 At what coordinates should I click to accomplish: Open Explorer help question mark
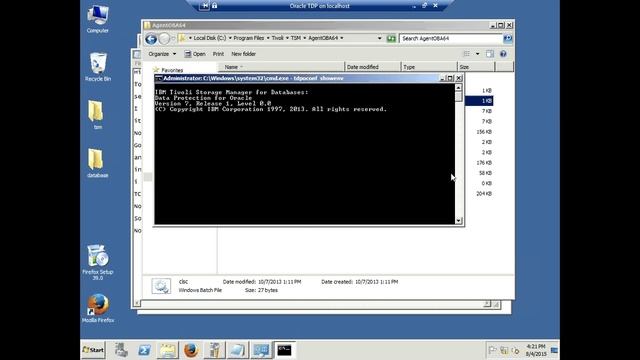pos(503,54)
